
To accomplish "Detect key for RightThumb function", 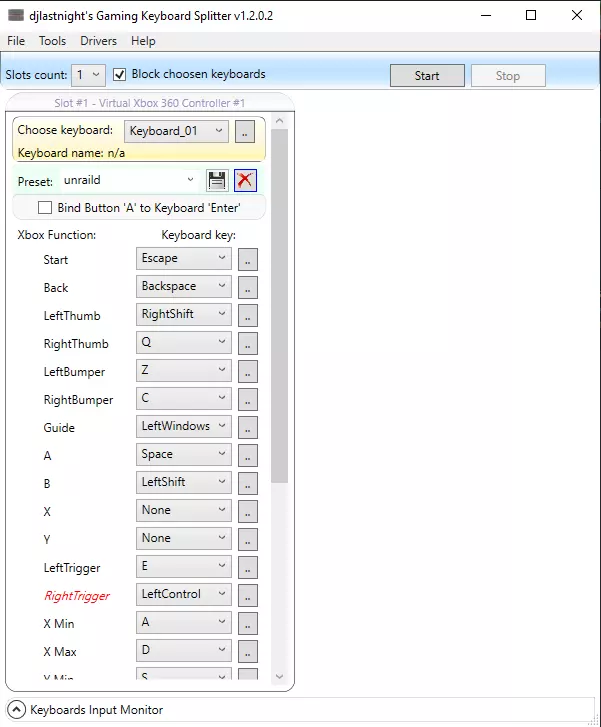I will (248, 343).
